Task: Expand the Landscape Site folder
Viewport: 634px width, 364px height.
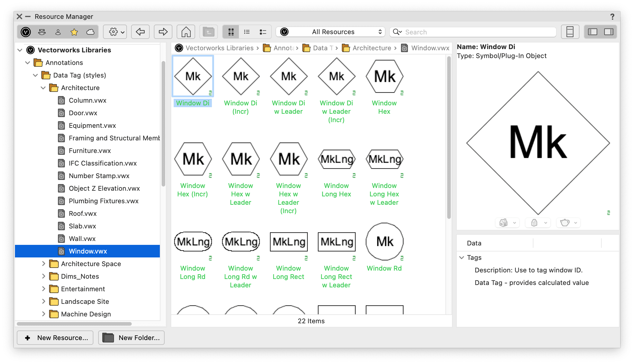Action: 44,301
